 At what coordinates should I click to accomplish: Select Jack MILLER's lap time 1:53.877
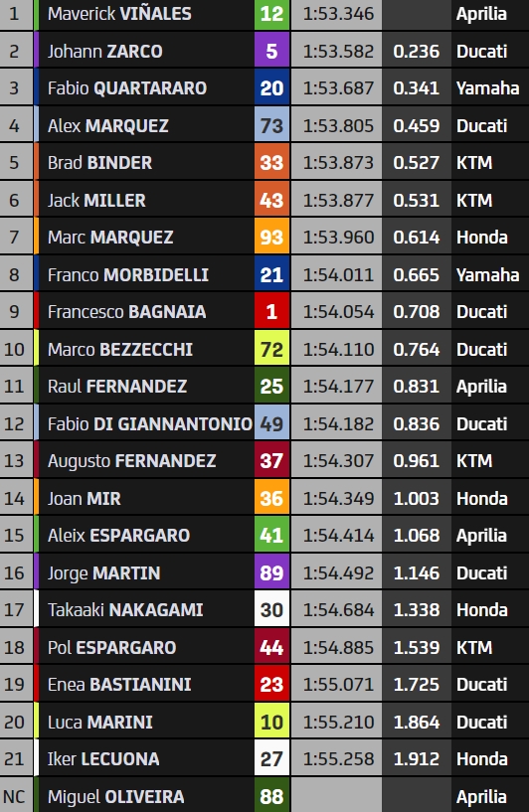point(337,200)
